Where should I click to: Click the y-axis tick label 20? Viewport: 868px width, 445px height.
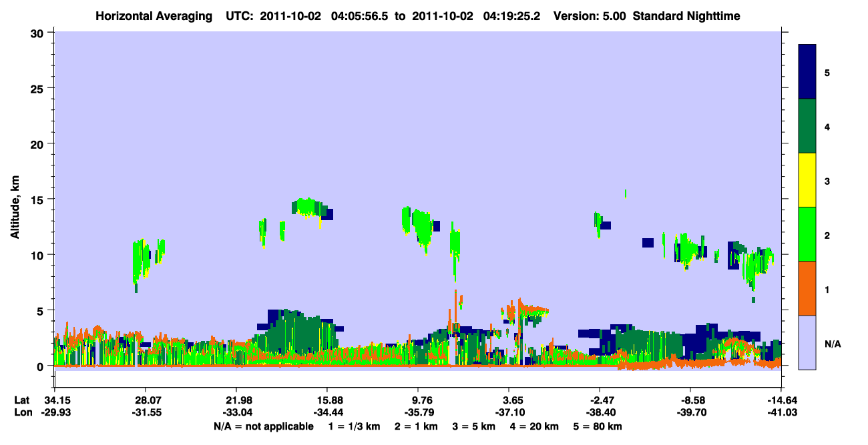point(39,143)
